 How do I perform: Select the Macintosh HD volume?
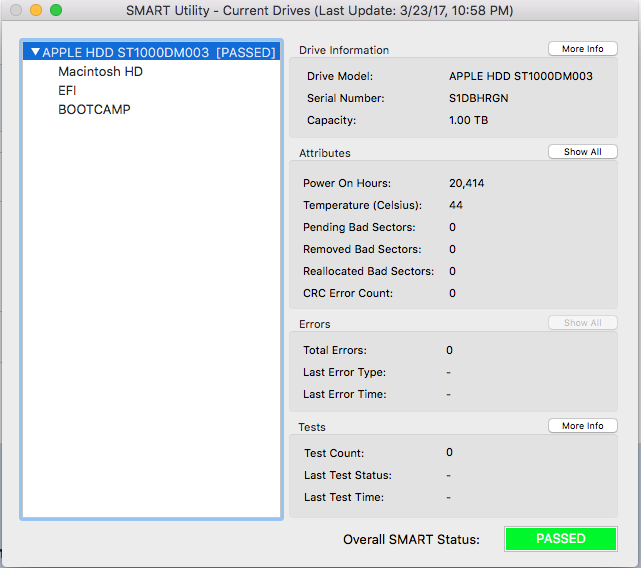click(x=100, y=72)
